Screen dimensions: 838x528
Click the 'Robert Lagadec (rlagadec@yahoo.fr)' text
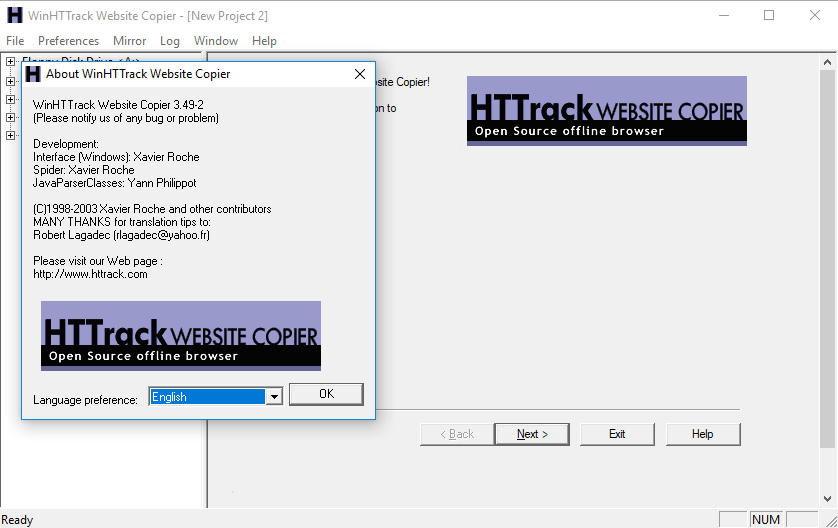(x=121, y=235)
